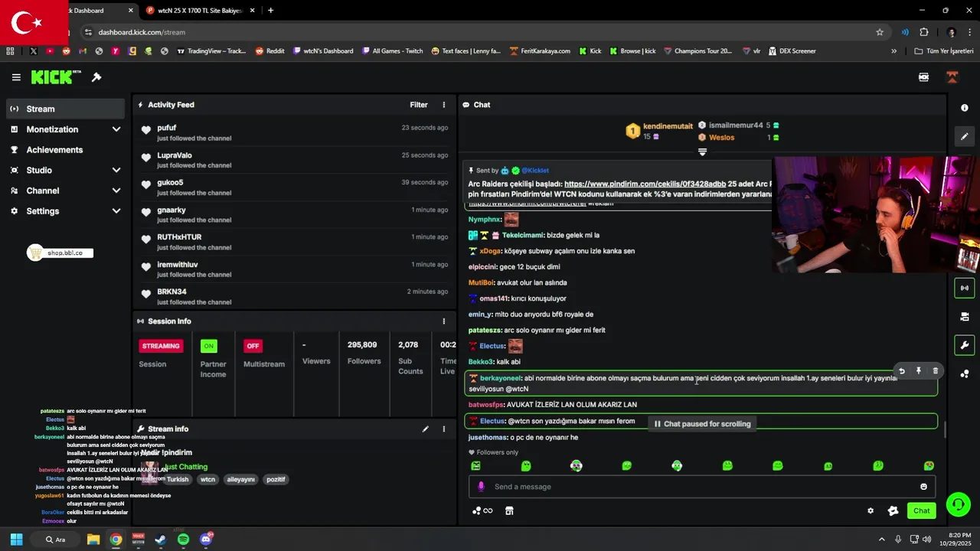Toggle the broadcast signal icon on right rail
The image size is (980, 551).
pyautogui.click(x=965, y=288)
